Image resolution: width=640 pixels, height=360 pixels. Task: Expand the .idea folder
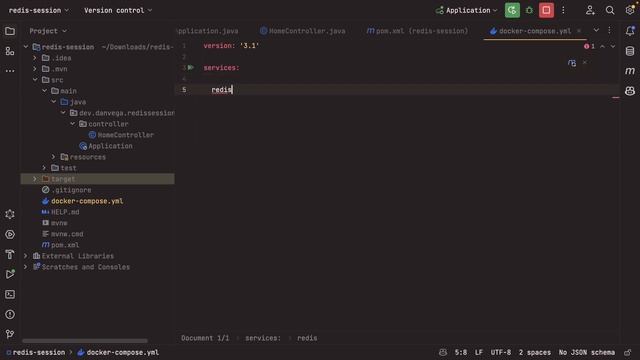click(35, 58)
